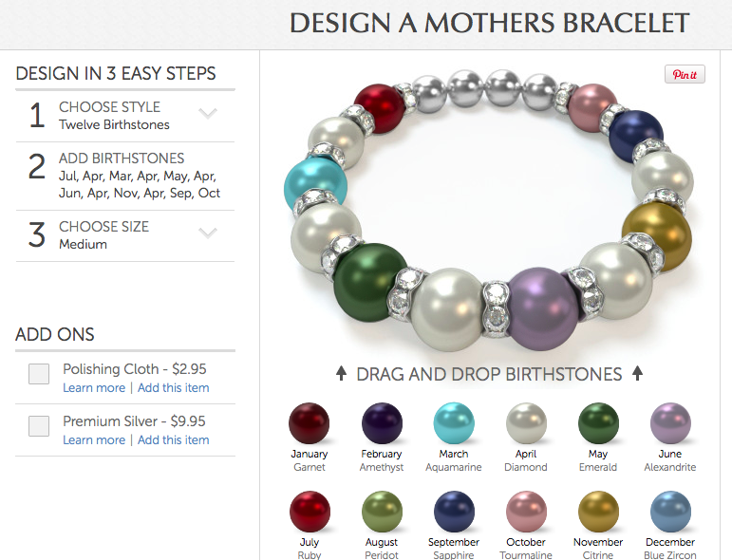Check the Premium Silver add-on box
The width and height of the screenshot is (732, 560).
tap(39, 426)
